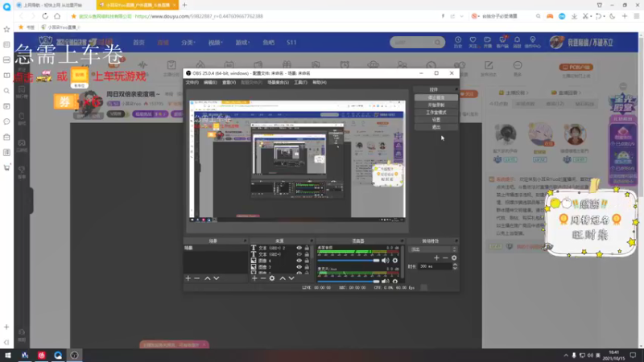This screenshot has width=644, height=362.
Task: Open the 视频 dropdown in the Douyu navigation
Action: click(x=215, y=43)
